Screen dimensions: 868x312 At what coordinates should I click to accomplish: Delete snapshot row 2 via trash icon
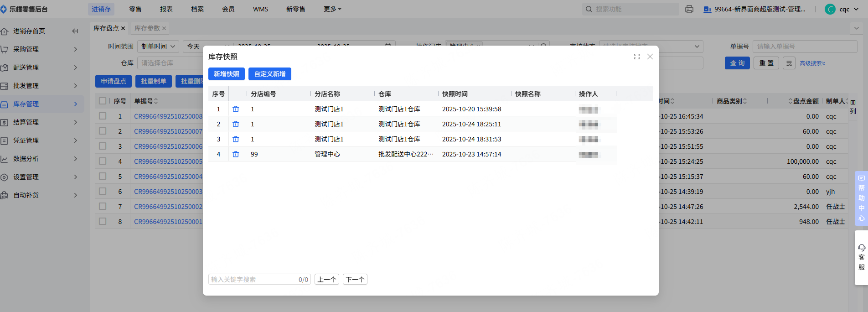[x=236, y=124]
